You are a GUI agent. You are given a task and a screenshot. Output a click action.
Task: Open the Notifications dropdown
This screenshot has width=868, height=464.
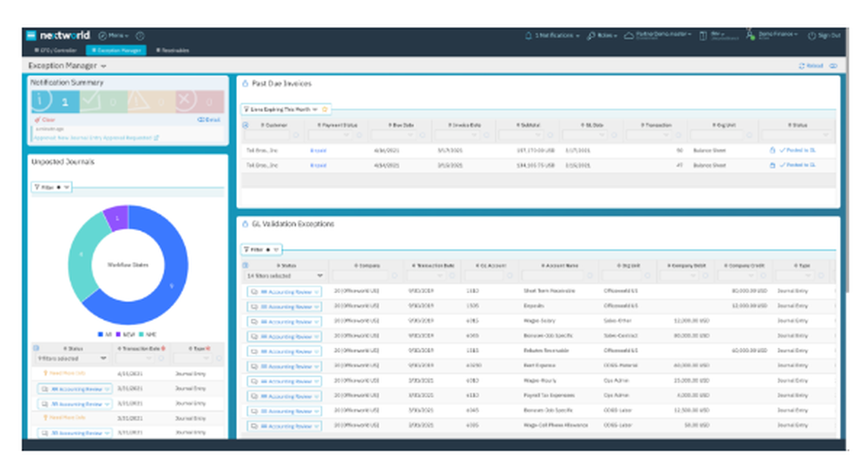click(x=552, y=36)
